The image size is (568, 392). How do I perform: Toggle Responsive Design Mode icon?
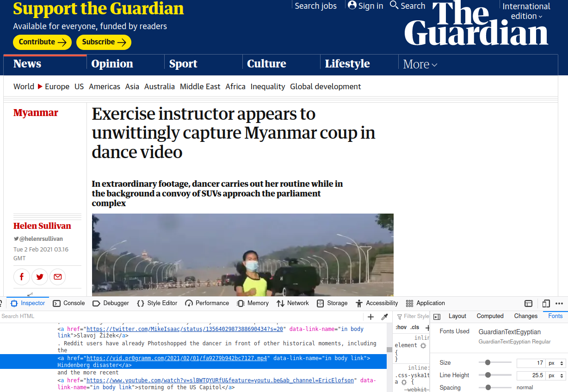point(546,303)
